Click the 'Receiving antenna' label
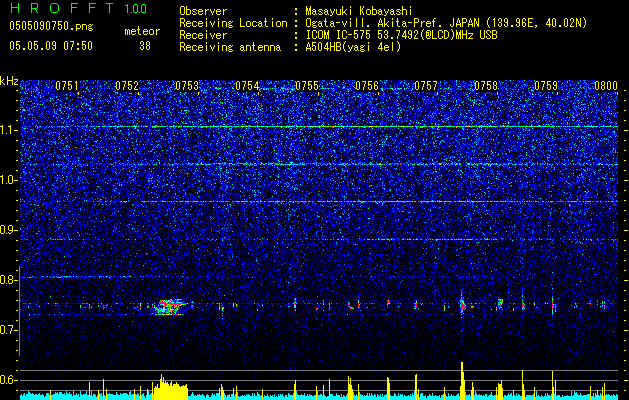Viewport: 629px width, 400px height. pos(230,47)
